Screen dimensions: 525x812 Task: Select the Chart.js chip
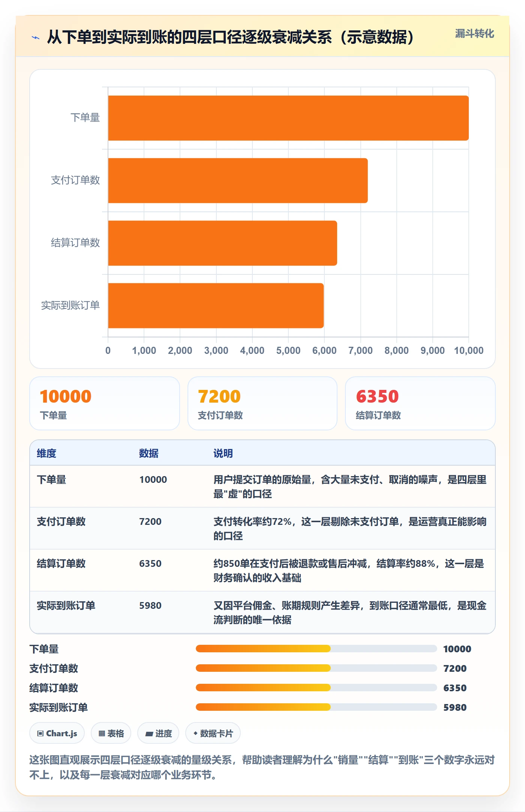click(57, 733)
